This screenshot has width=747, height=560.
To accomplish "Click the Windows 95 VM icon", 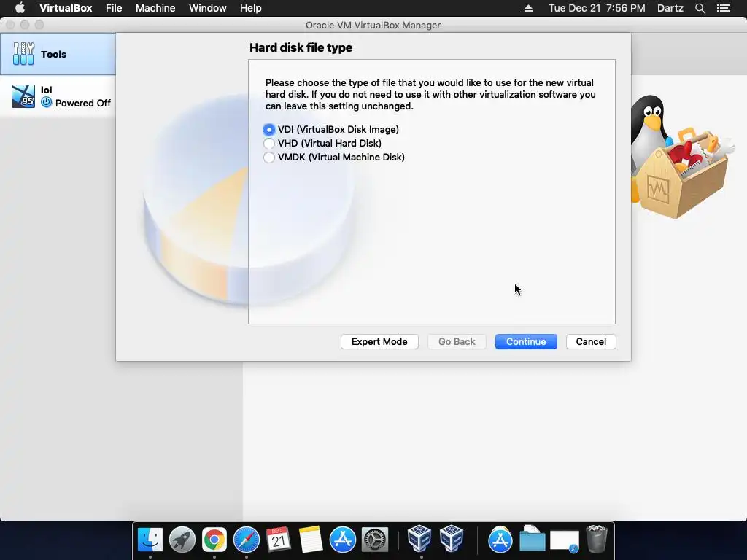I will pos(23,96).
